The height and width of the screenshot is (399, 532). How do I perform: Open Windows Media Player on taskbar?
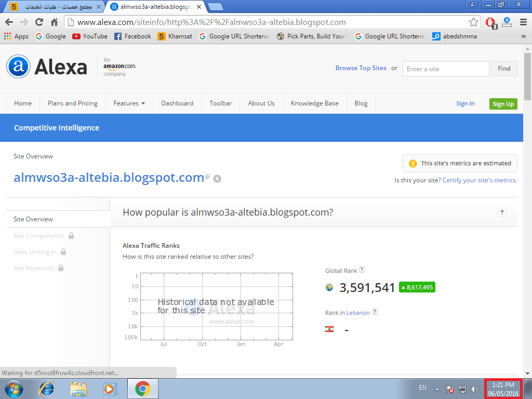point(110,389)
